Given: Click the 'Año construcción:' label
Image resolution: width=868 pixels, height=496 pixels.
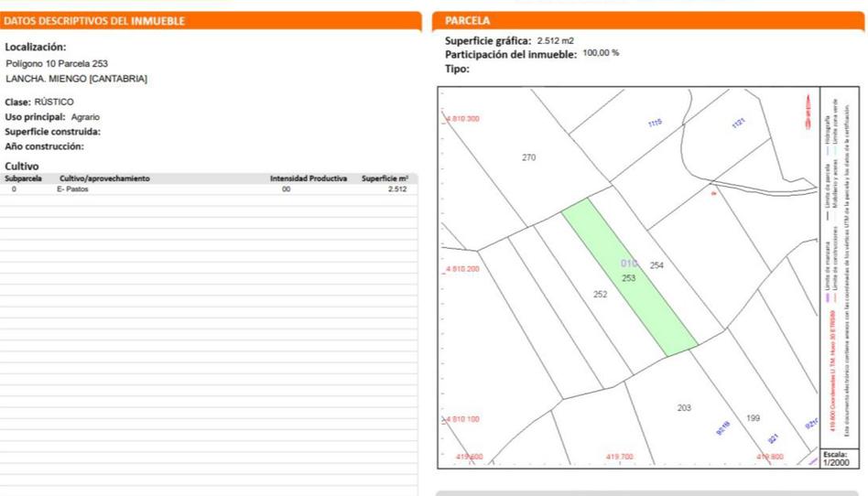Looking at the screenshot, I should coord(44,146).
